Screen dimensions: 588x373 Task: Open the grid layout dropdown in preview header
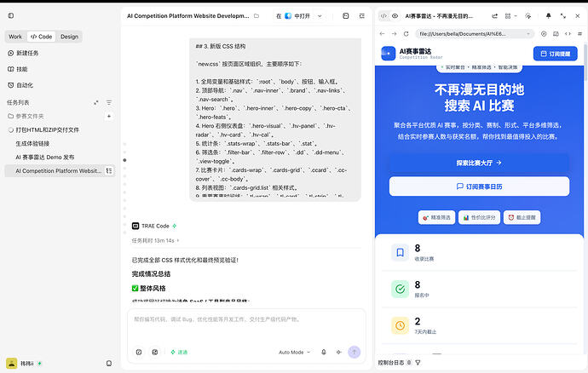(510, 16)
